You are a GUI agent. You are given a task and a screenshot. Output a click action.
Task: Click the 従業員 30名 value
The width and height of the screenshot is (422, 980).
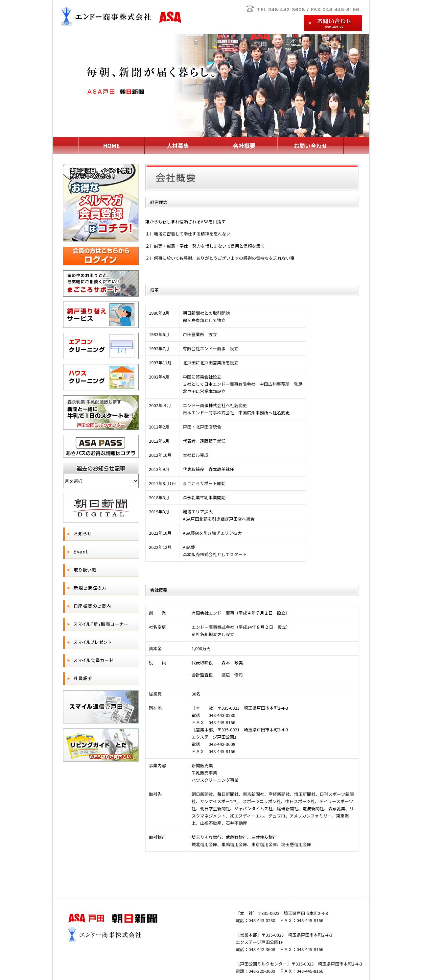pyautogui.click(x=196, y=694)
